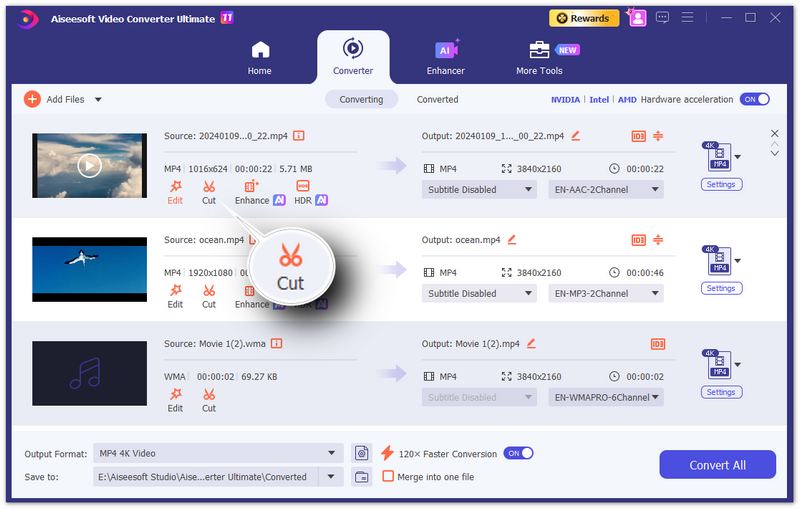Rename output Movie 1(2).mp4 with pencil

[x=531, y=343]
